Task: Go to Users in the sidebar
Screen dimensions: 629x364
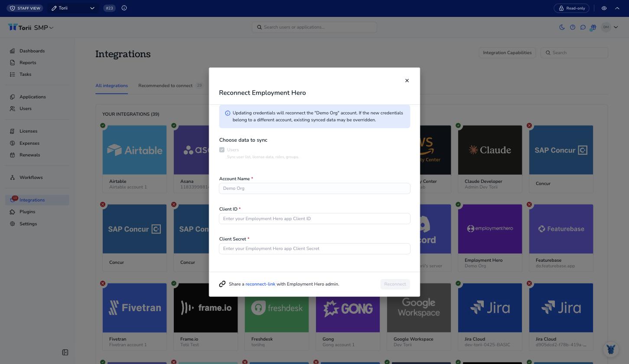Action: (x=37, y=109)
